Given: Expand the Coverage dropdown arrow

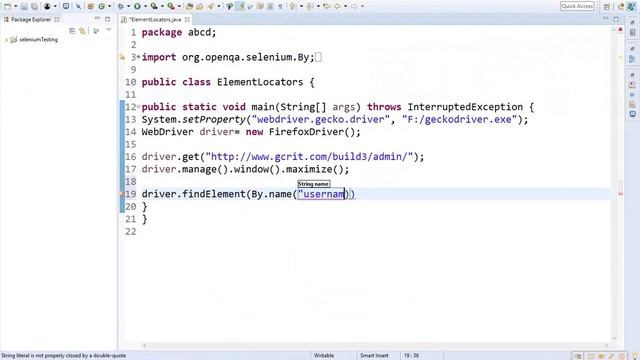Looking at the screenshot, I should [x=162, y=7].
